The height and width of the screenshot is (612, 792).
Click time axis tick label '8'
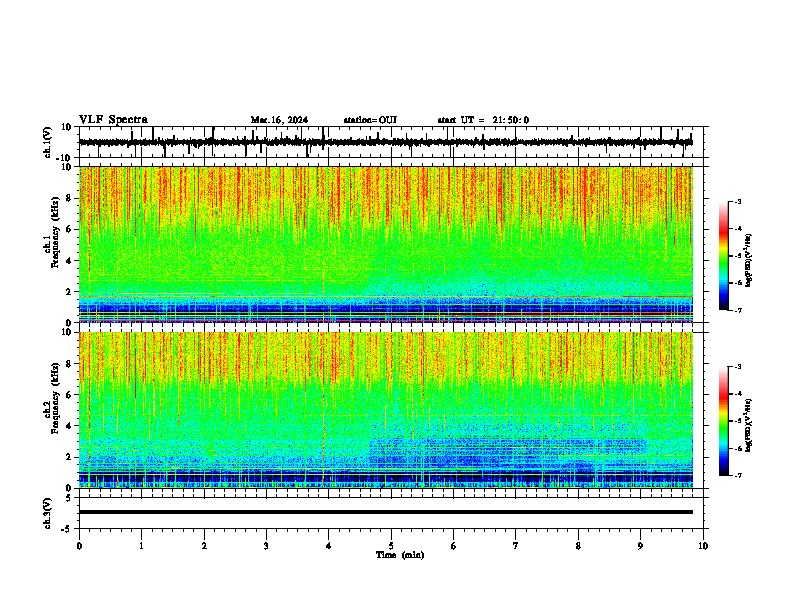578,546
